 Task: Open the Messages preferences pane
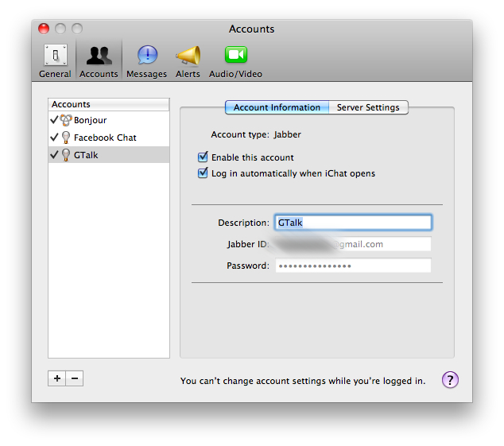(x=147, y=60)
